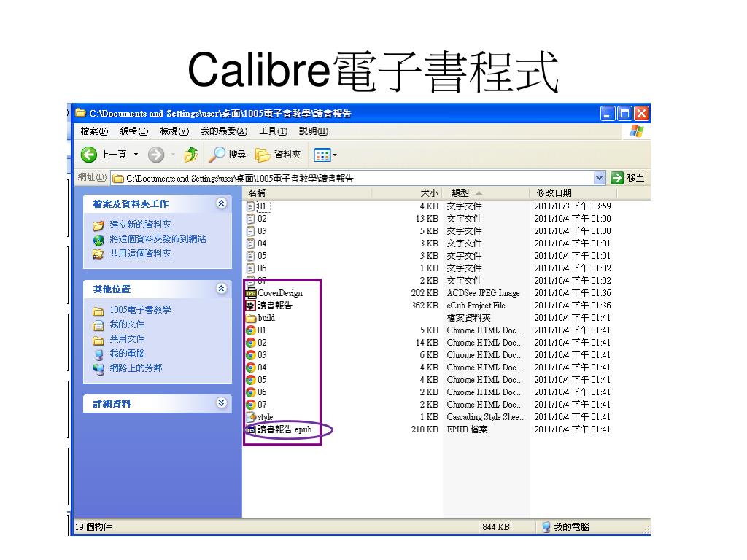Screen dimensions: 747x560
Task: Go up one folder level icon
Action: click(x=191, y=155)
